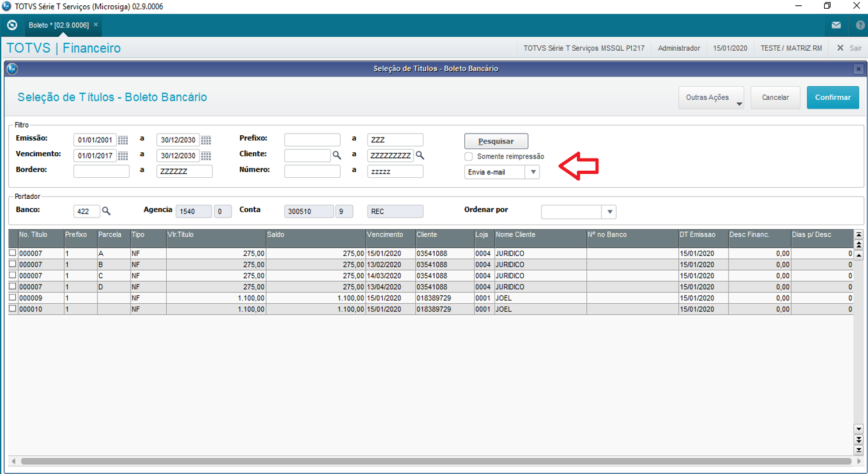This screenshot has width=868, height=474.
Task: Sort by the Vencimento column header
Action: click(385, 235)
